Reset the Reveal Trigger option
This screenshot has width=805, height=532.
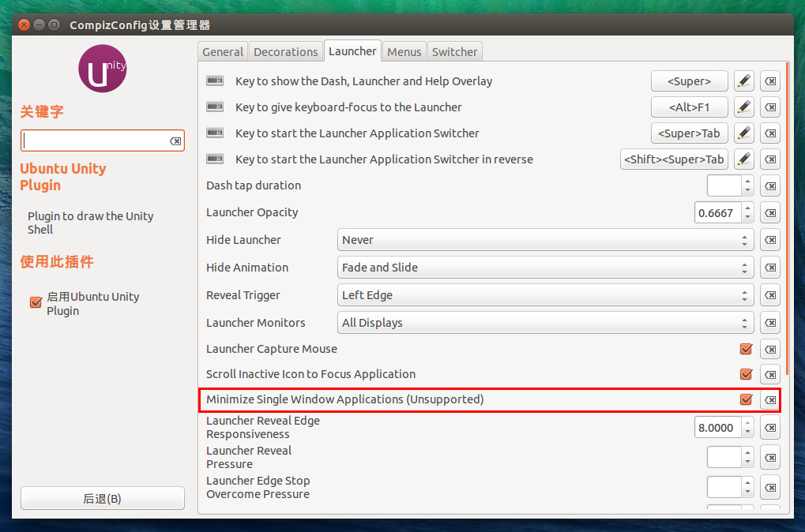(x=770, y=295)
